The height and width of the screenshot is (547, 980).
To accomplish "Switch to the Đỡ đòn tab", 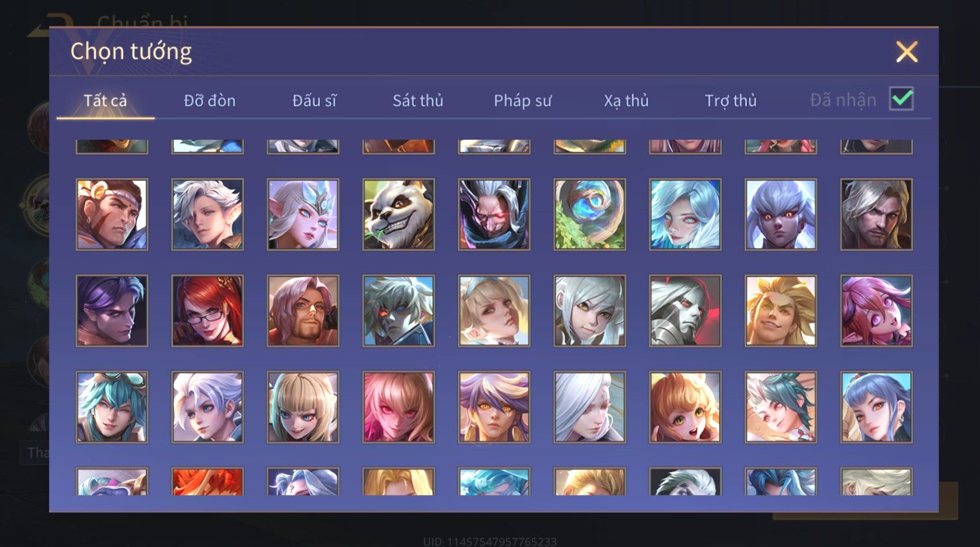I will (209, 101).
